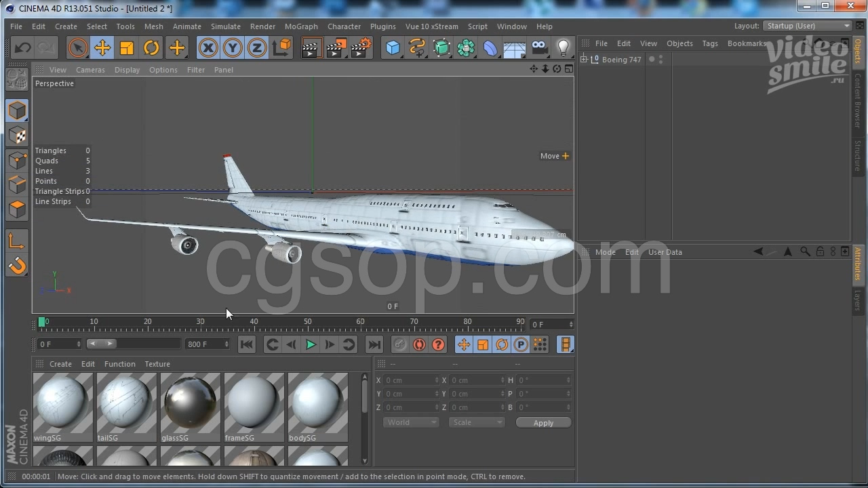Add a Cube primitive object
The image size is (868, 488).
pyautogui.click(x=393, y=47)
